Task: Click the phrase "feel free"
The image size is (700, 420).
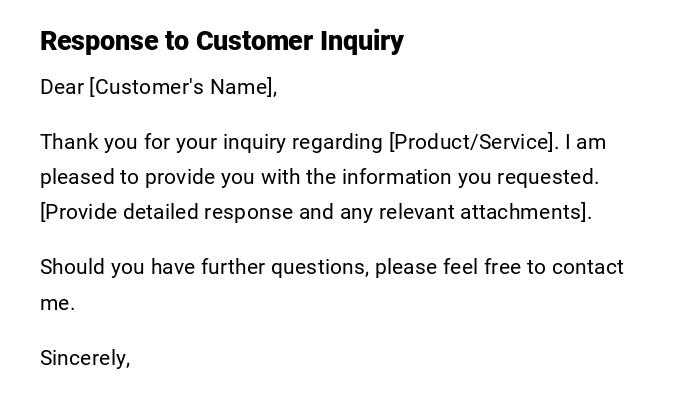Action: pyautogui.click(x=483, y=267)
